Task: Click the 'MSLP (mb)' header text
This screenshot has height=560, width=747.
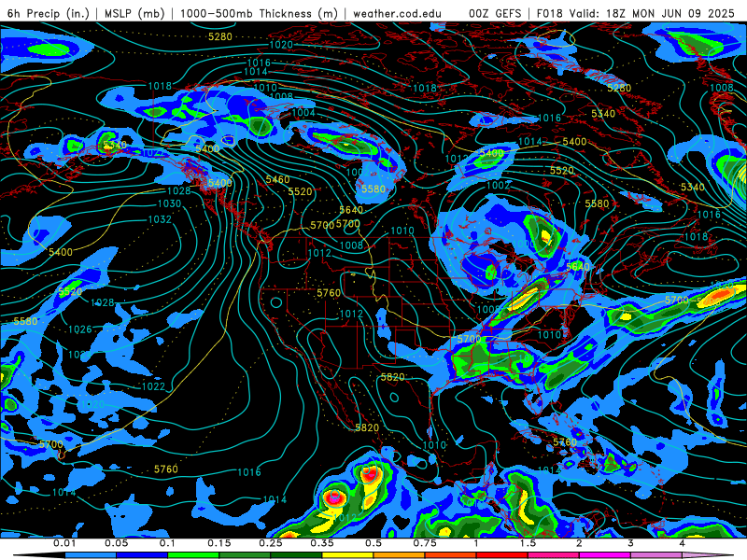Action: (133, 13)
